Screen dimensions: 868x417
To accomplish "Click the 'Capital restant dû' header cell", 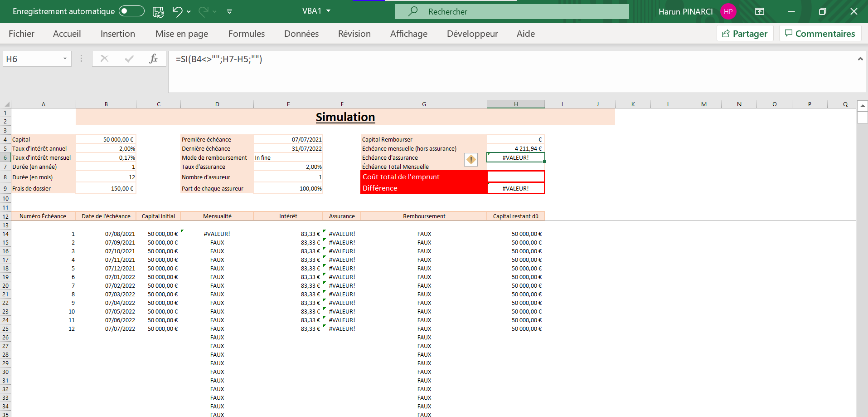I will click(516, 216).
